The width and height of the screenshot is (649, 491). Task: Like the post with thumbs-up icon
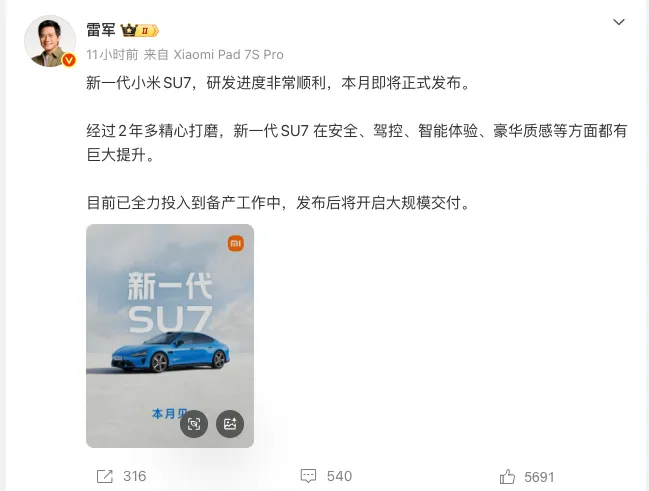tap(507, 477)
